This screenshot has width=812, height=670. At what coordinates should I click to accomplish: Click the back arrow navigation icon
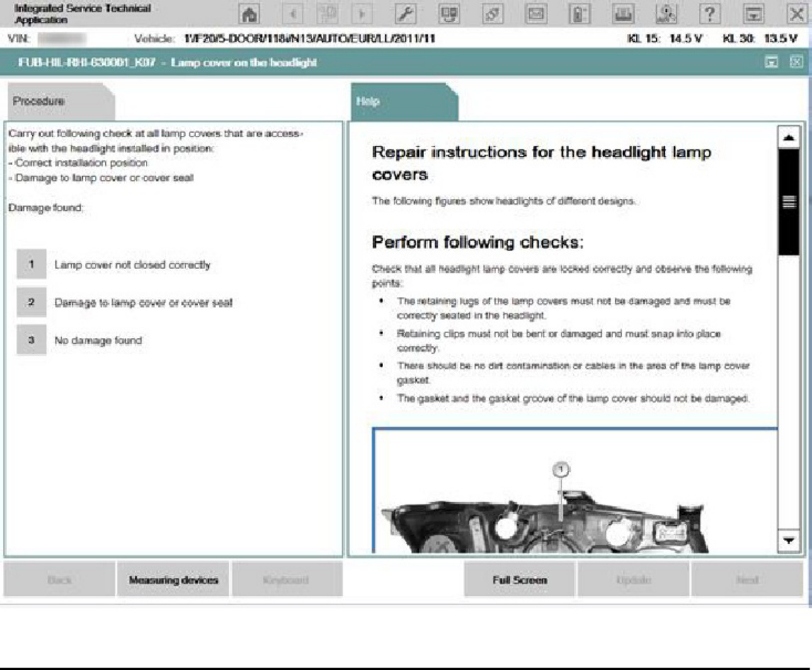coord(293,14)
